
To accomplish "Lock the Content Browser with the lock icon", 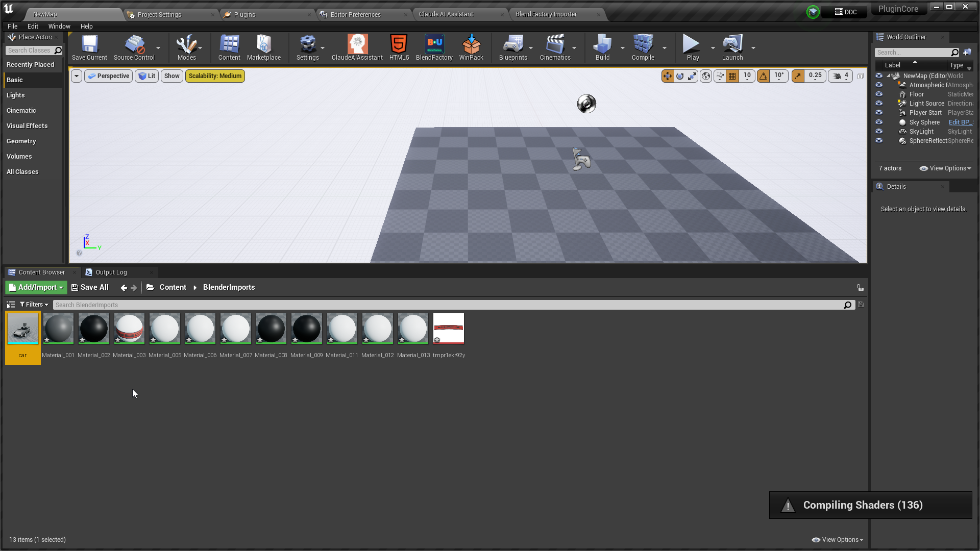I will click(x=860, y=288).
